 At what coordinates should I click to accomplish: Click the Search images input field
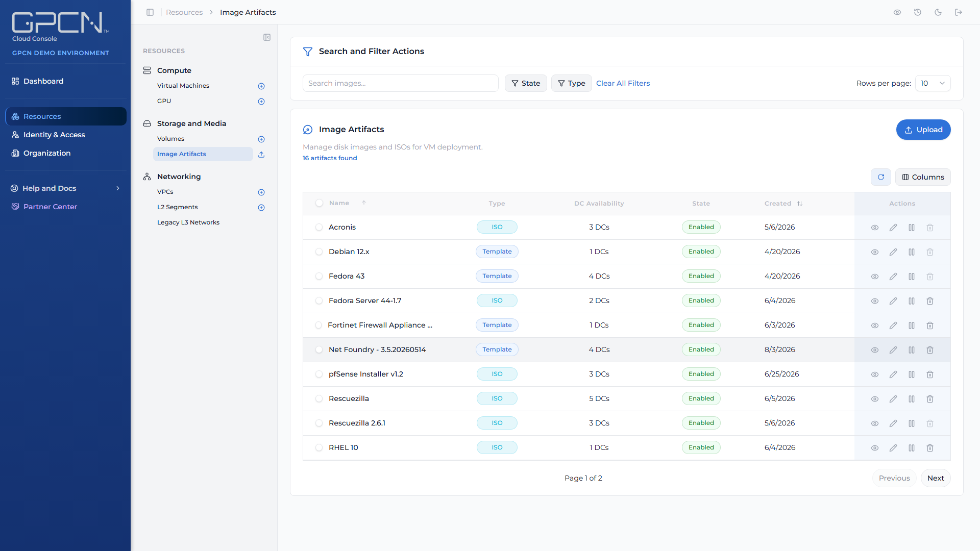click(400, 83)
